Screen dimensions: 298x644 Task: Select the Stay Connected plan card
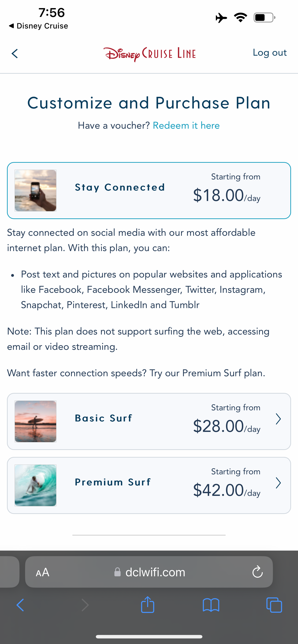(x=149, y=190)
